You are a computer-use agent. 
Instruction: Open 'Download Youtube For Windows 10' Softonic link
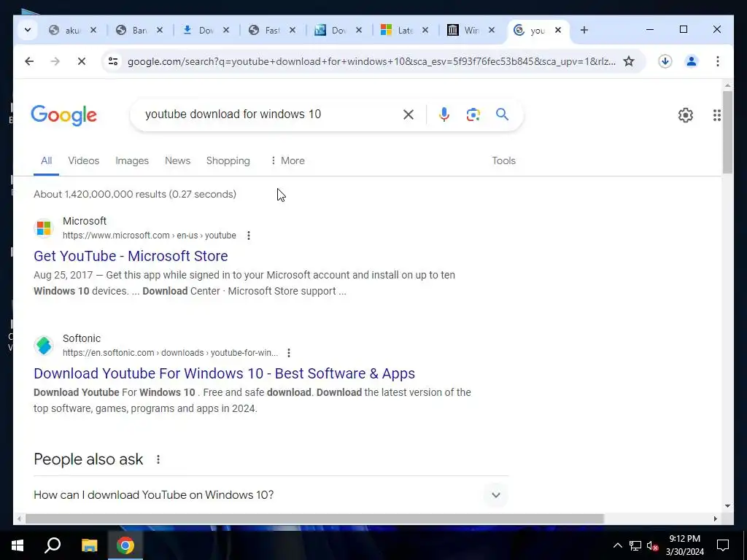coord(225,373)
